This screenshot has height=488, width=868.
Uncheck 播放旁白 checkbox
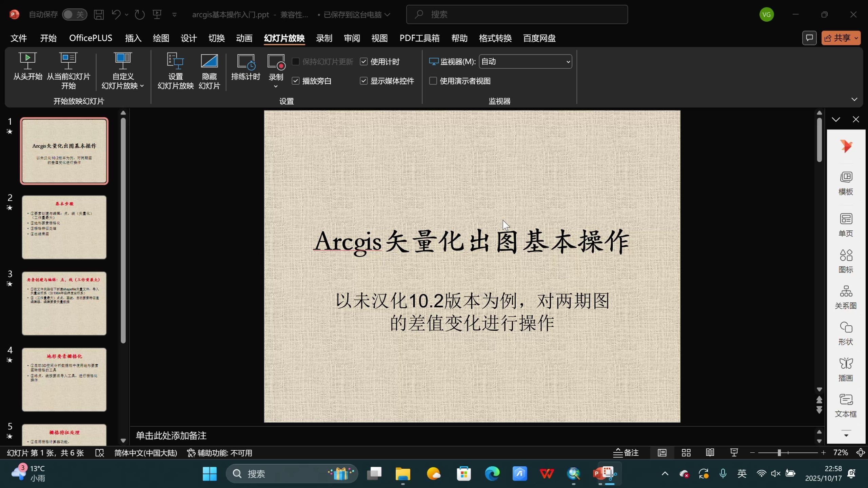pyautogui.click(x=295, y=81)
